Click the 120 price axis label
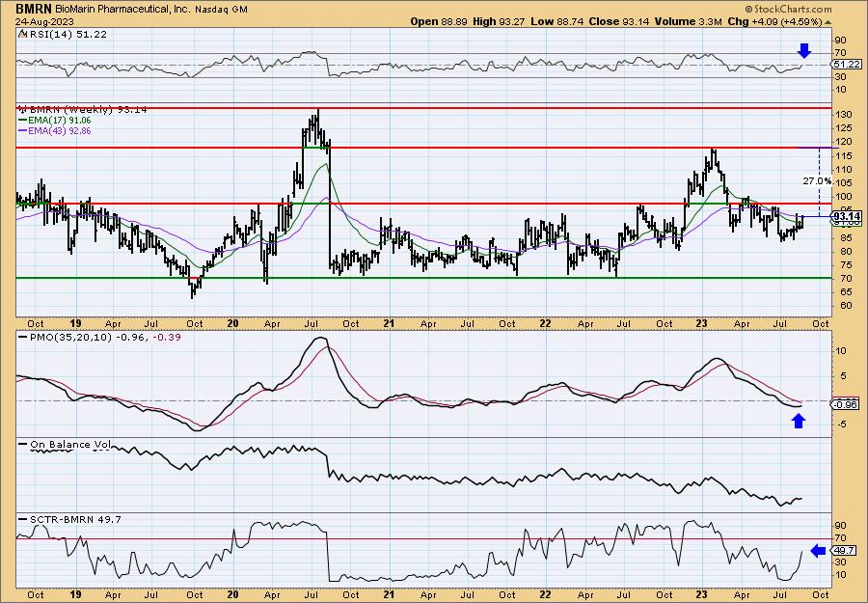The image size is (868, 603). pyautogui.click(x=844, y=142)
